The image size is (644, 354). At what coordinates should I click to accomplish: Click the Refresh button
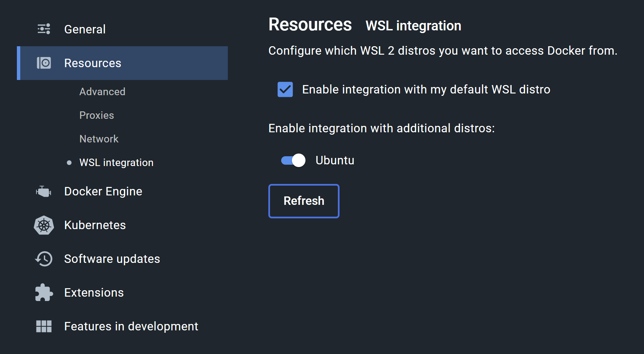point(304,201)
